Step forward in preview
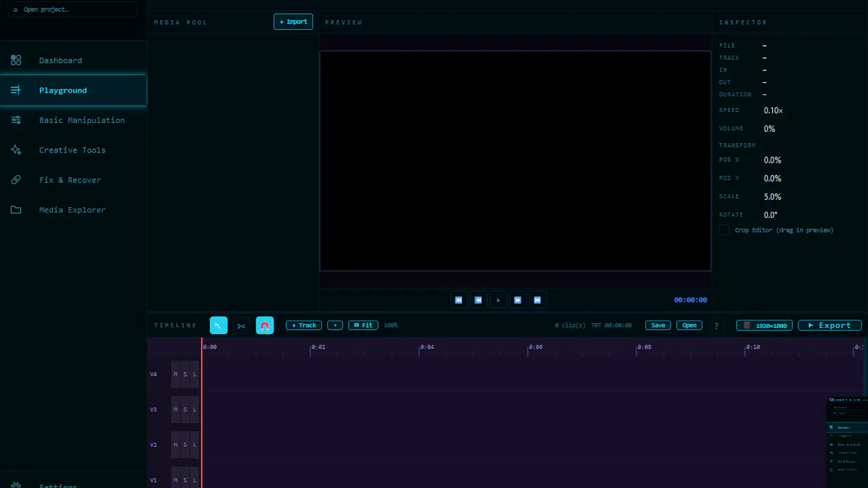The image size is (868, 488). tap(518, 299)
